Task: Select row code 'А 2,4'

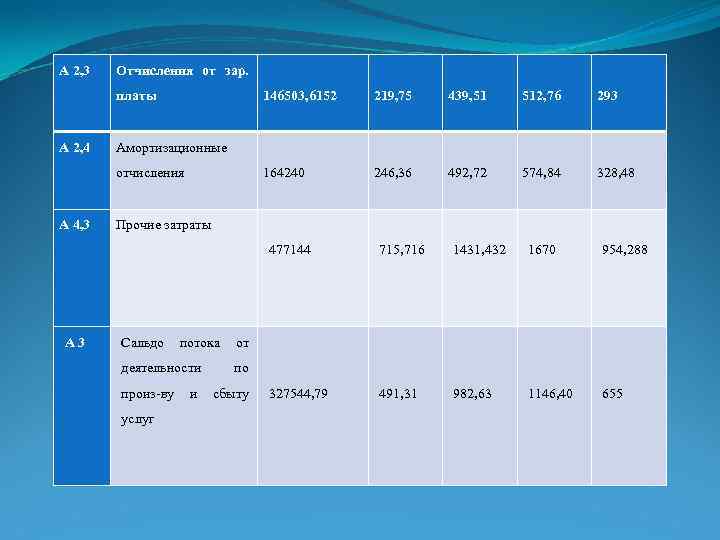Action: click(x=74, y=148)
